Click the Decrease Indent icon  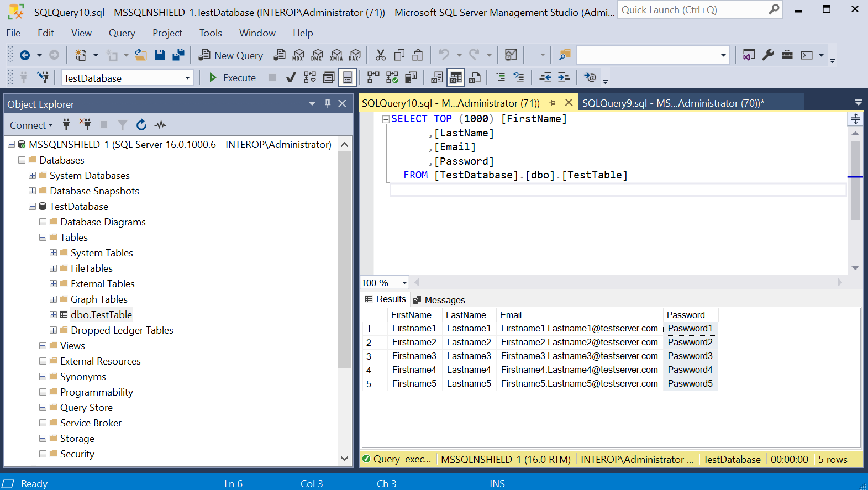545,78
